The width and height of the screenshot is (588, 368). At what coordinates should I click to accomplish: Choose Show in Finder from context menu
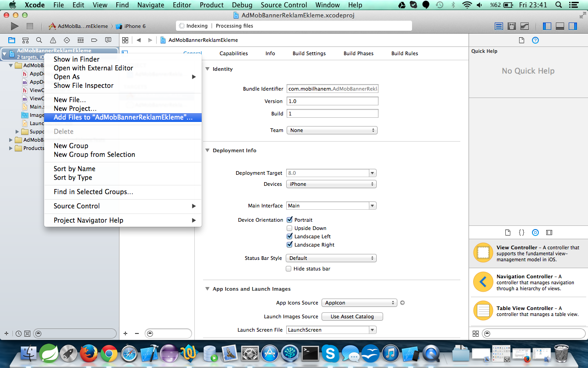point(123,59)
